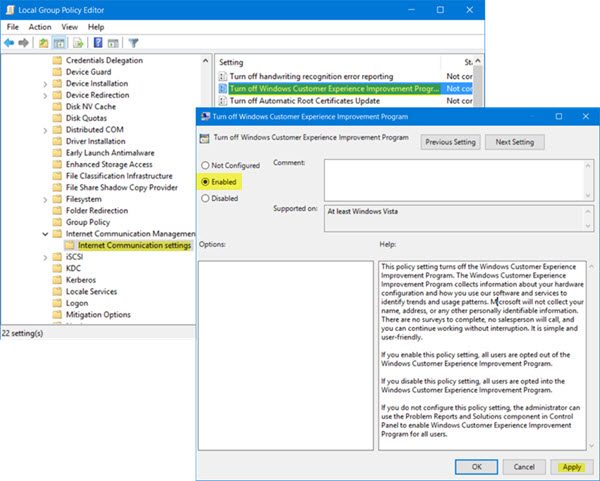Click the Device Guard folder icon
The height and width of the screenshot is (481, 600).
click(57, 72)
